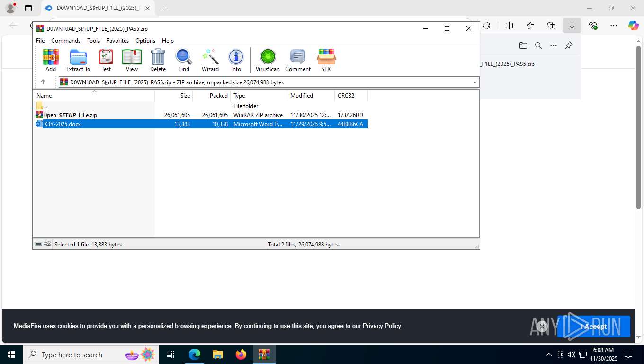
Task: Click the taskbar search box
Action: coord(91,355)
